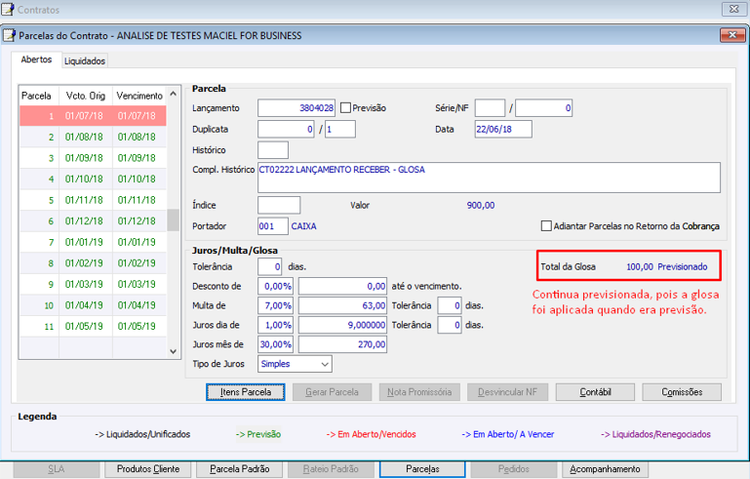Select the Abertos tab
Viewport: 750px width, 479px height.
coord(36,59)
